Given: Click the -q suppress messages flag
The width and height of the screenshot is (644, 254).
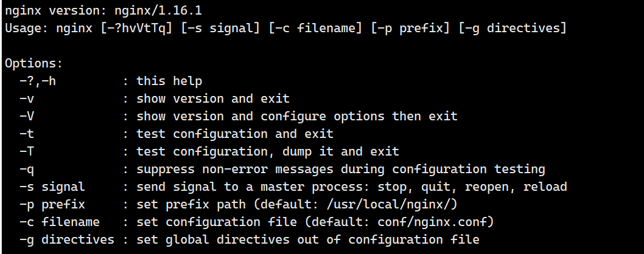Looking at the screenshot, I should pos(26,170).
